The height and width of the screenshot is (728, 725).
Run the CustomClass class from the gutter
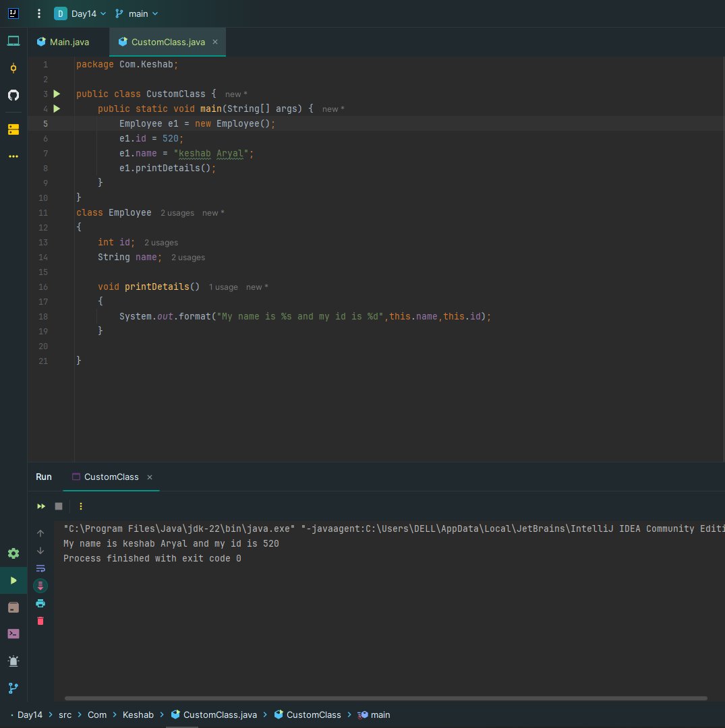coord(57,94)
